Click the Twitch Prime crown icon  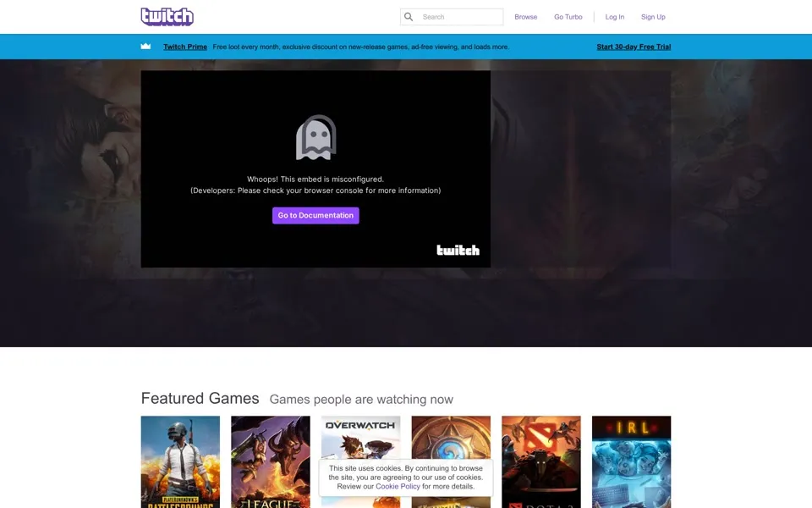(145, 46)
